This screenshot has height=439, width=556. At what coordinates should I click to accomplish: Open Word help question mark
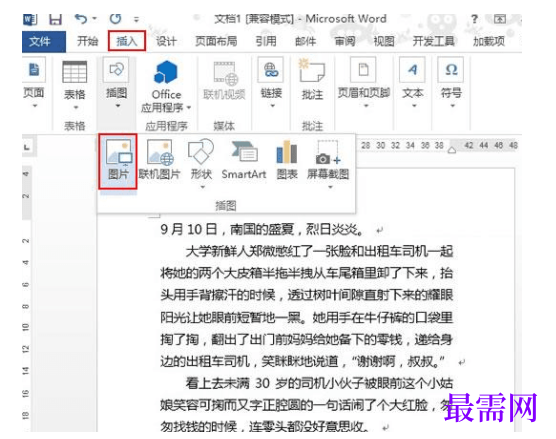point(474,19)
